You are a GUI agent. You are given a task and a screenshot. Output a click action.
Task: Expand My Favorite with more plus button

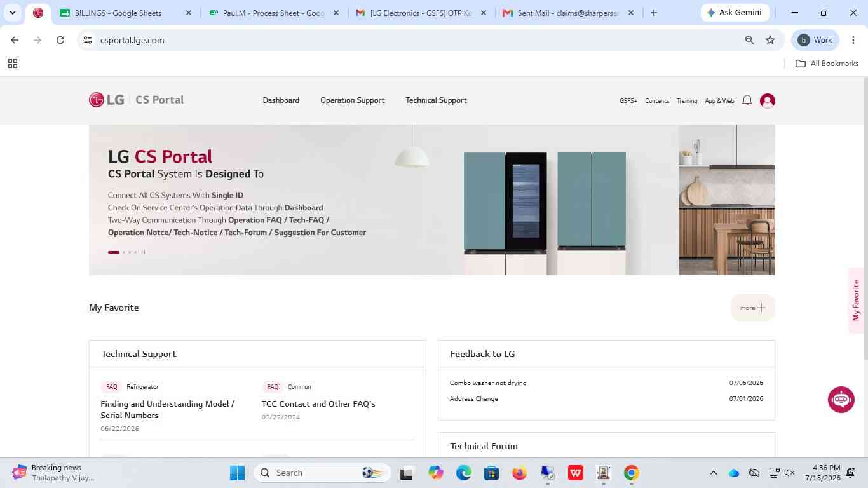click(x=753, y=308)
